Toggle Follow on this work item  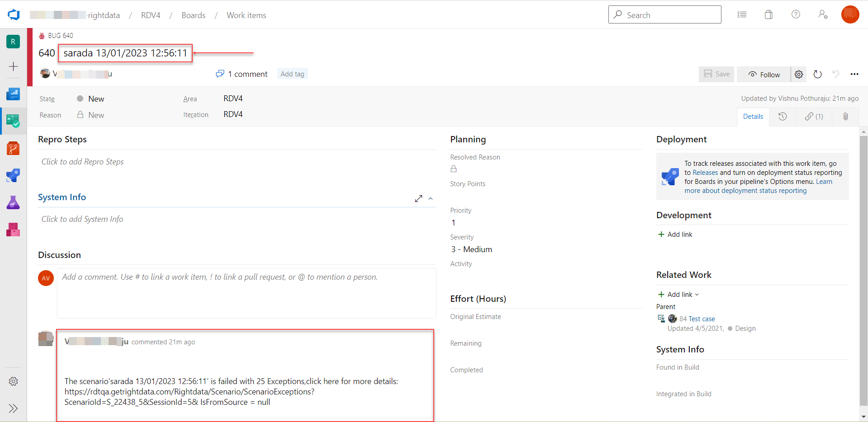(x=764, y=75)
